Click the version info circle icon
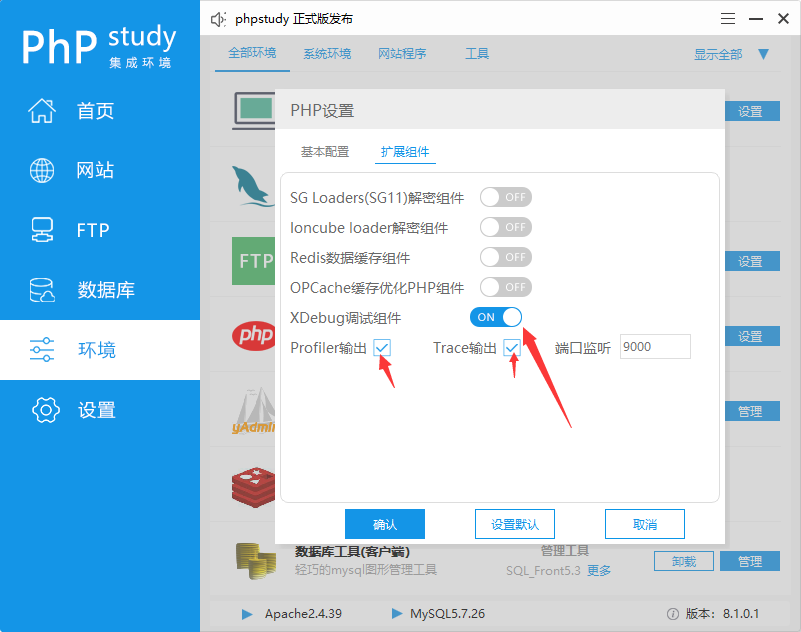This screenshot has height=632, width=801. click(673, 614)
